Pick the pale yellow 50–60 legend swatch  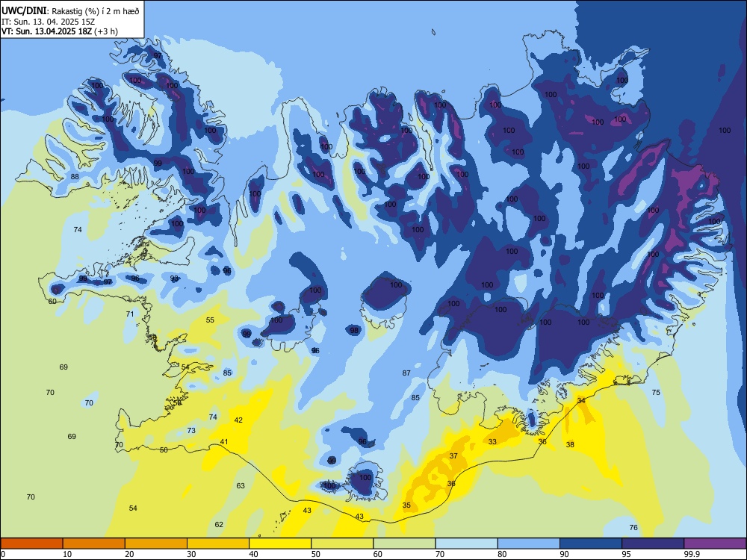pyautogui.click(x=342, y=544)
